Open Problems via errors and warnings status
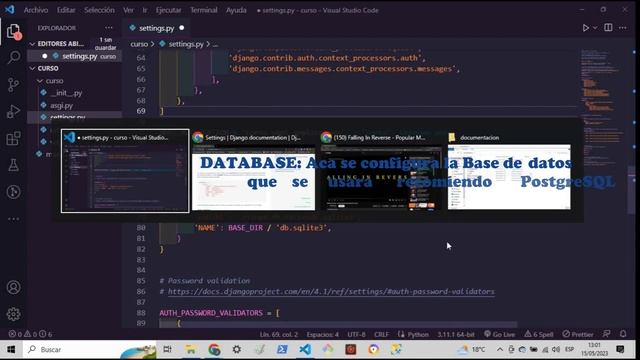The height and width of the screenshot is (360, 640). [31, 334]
